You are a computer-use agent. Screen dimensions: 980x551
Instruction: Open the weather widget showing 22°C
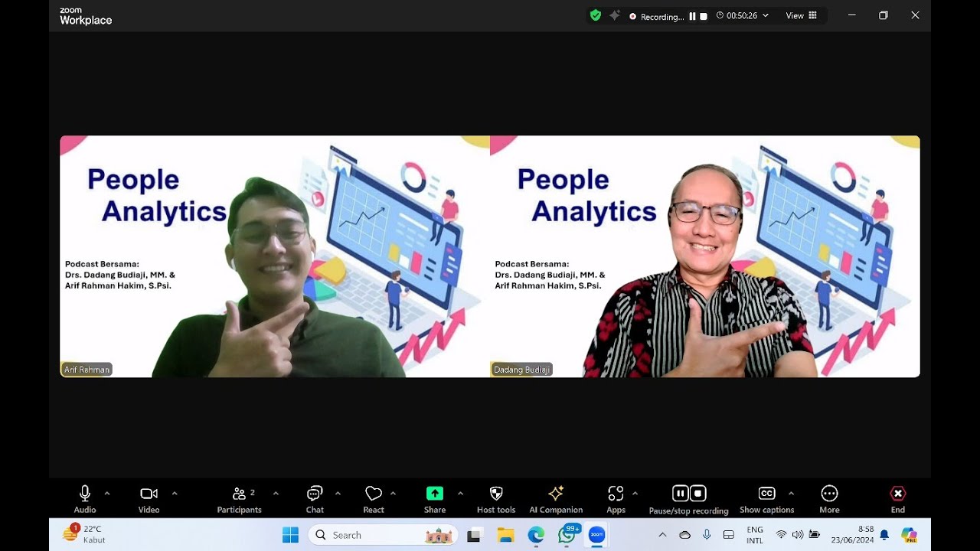(x=84, y=534)
